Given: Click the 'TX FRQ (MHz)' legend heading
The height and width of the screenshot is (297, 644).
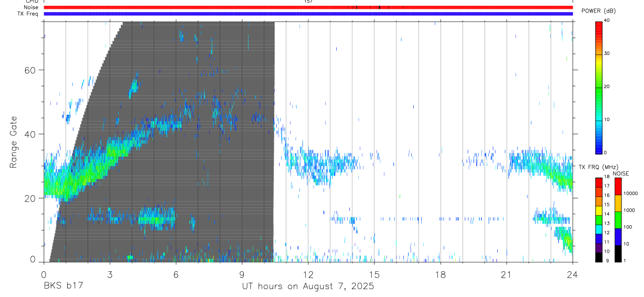Looking at the screenshot, I should pos(598,167).
